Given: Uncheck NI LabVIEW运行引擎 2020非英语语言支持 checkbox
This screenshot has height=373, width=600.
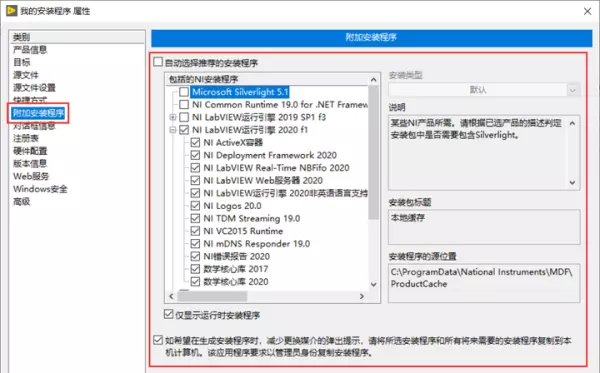Looking at the screenshot, I should click(x=195, y=193).
